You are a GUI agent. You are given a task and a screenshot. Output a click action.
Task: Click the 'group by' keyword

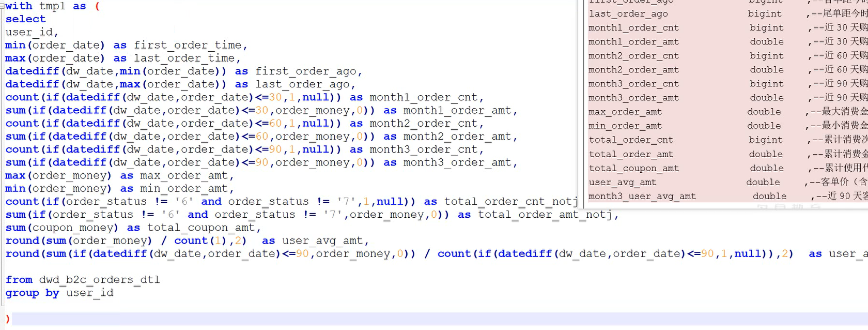[x=33, y=293]
